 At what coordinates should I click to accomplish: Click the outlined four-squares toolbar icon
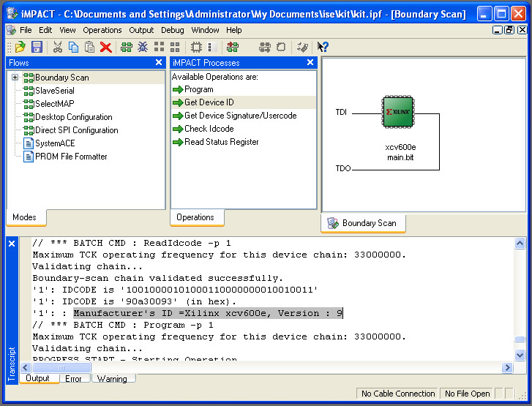(175, 47)
